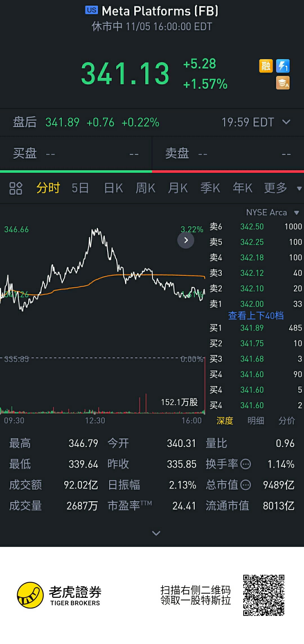304x644 pixels.
Task: Switch to the 年K chart tab
Action: [243, 188]
